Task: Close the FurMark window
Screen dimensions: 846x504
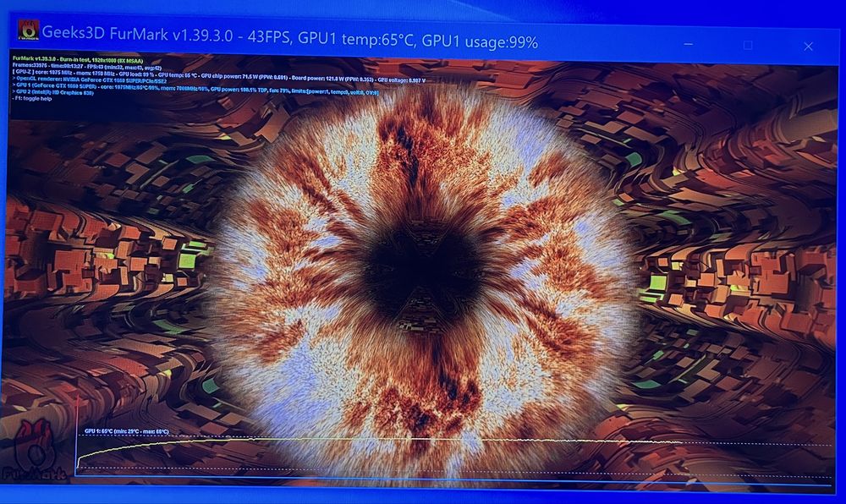Action: coord(808,47)
